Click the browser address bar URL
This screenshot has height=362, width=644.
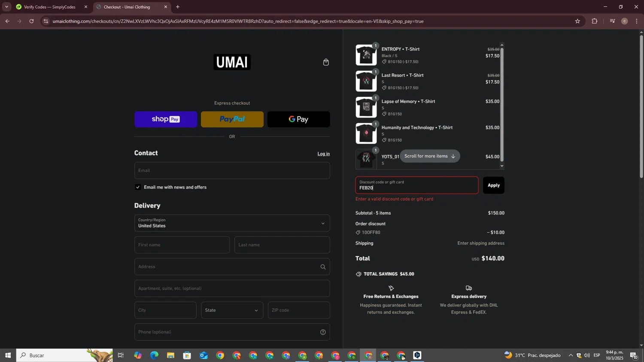(238, 21)
